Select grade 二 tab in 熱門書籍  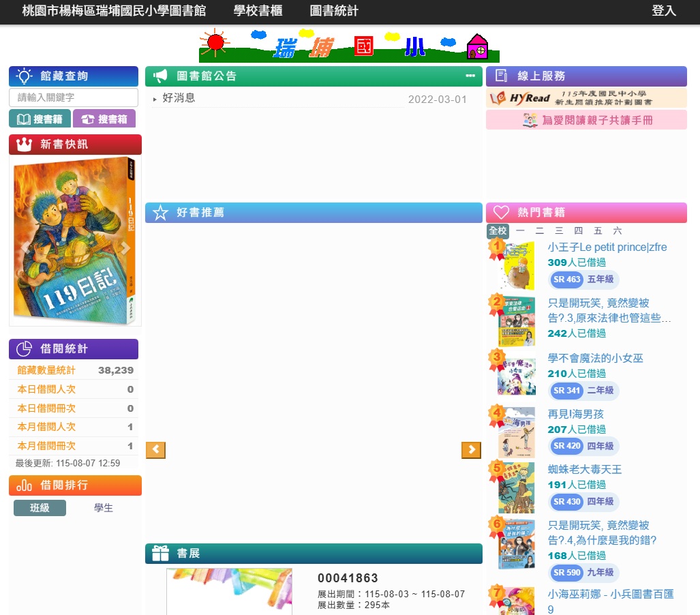tap(540, 231)
